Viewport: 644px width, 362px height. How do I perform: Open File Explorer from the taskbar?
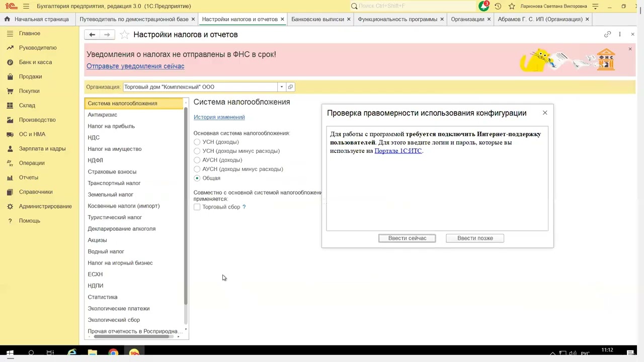tap(93, 353)
